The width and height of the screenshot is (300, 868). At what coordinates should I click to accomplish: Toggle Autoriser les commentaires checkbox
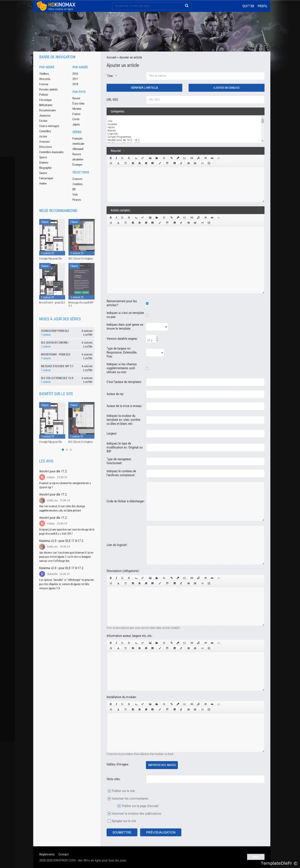coord(109,798)
